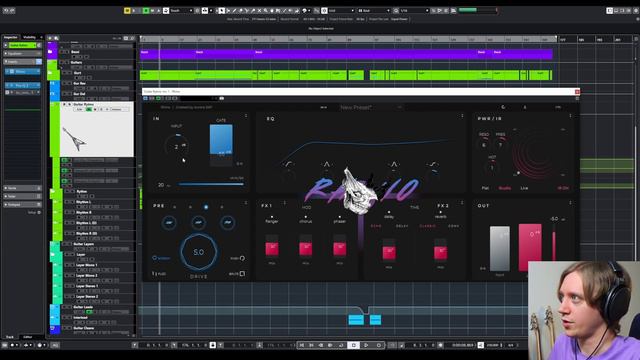
Task: Click the Rythm folder track icon
Action: (x=52, y=191)
